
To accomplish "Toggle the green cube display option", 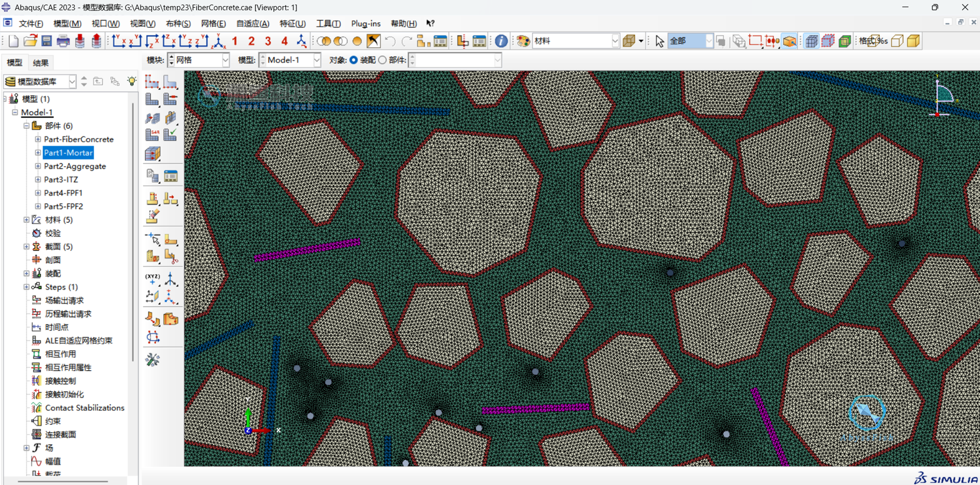I will [844, 41].
